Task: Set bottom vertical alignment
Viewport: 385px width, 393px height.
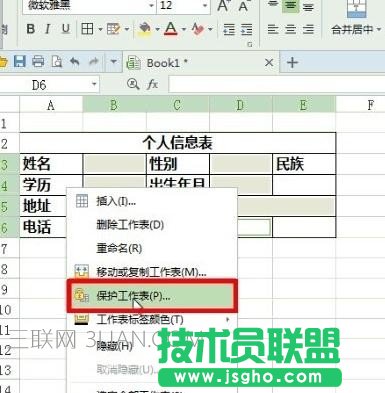Action: (308, 6)
